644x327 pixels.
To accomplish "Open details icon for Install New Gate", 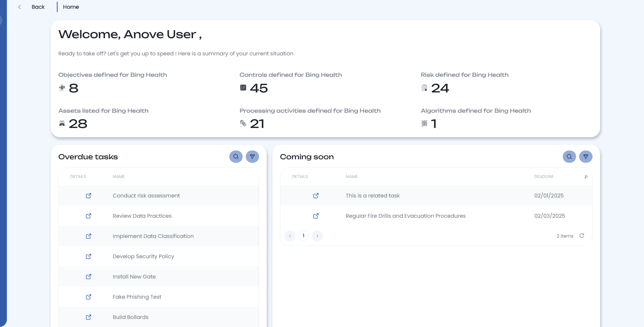I will (89, 277).
